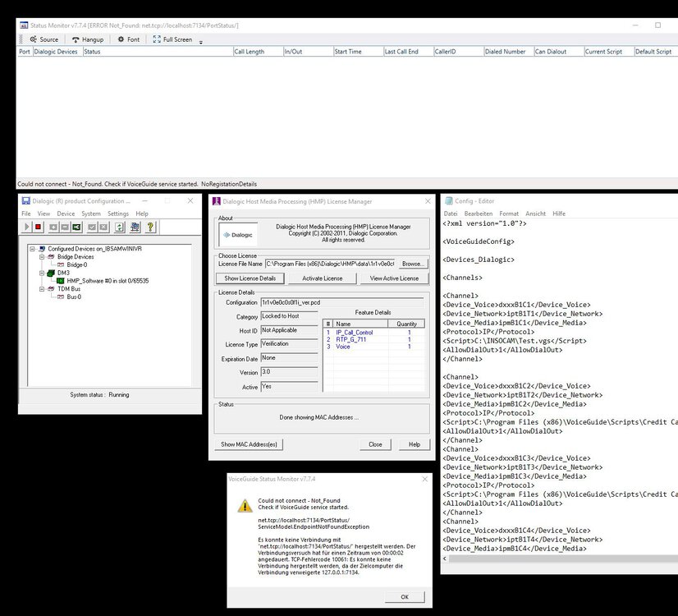678x616 pixels.
Task: Click the Source gear icon in Status Monitor toolbar
Action: click(x=34, y=39)
